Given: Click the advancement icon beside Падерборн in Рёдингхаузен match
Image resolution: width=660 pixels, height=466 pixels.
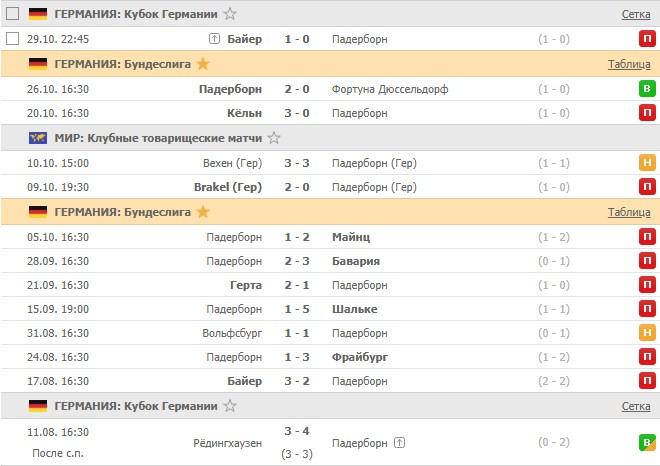Looking at the screenshot, I should coord(401,442).
